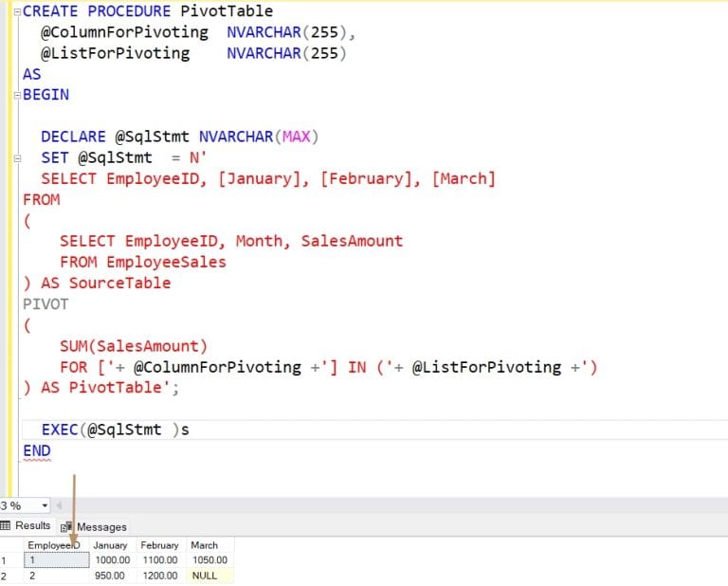Click the horizontal scrollbar left arrow

[59, 505]
